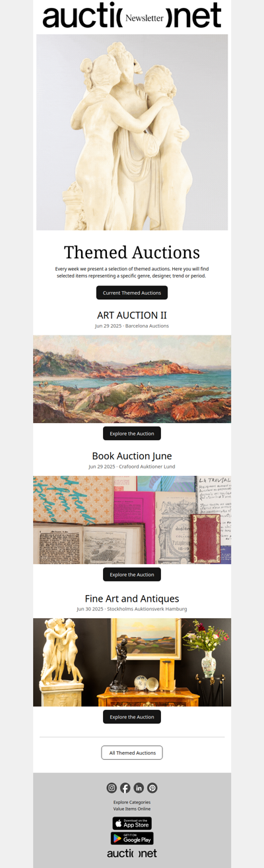The height and width of the screenshot is (868, 264).
Task: Explore the Book Auction June auction
Action: [x=132, y=575]
